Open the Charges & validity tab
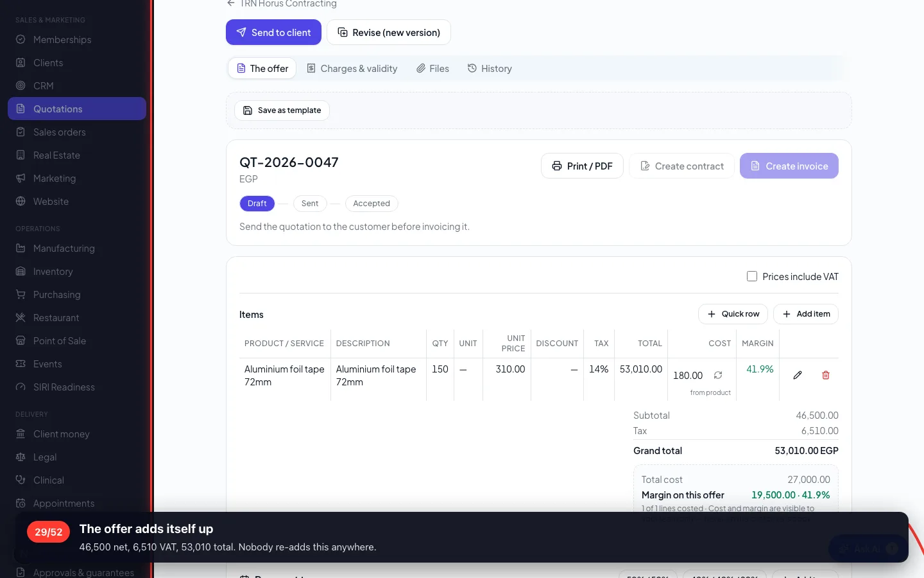 (x=352, y=69)
